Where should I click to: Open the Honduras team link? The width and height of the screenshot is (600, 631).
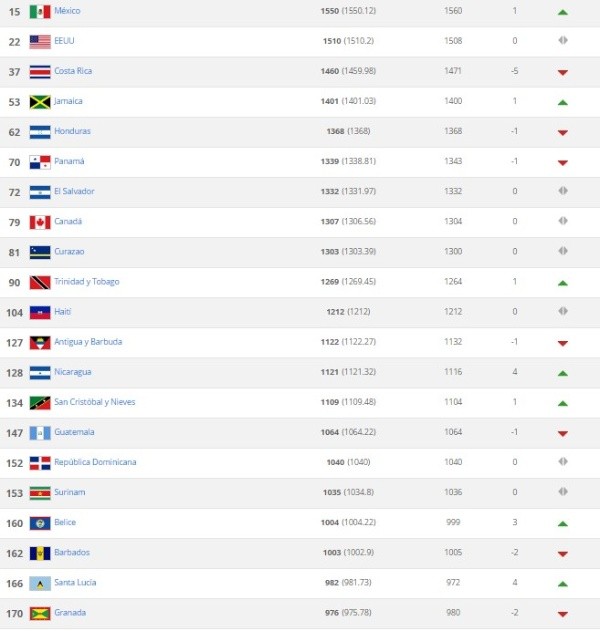pos(72,131)
